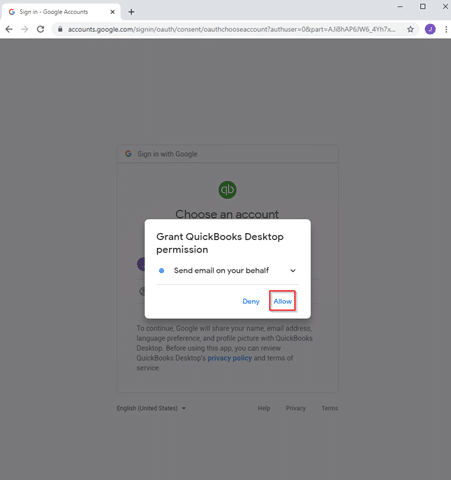Open a new tab with the plus button
This screenshot has height=480, width=451.
(131, 12)
